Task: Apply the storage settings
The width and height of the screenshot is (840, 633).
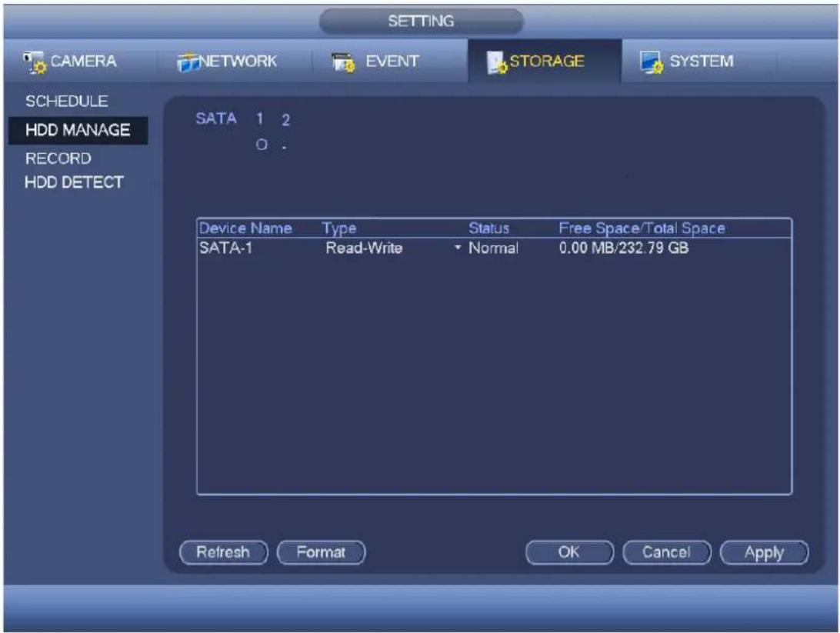Action: click(765, 552)
